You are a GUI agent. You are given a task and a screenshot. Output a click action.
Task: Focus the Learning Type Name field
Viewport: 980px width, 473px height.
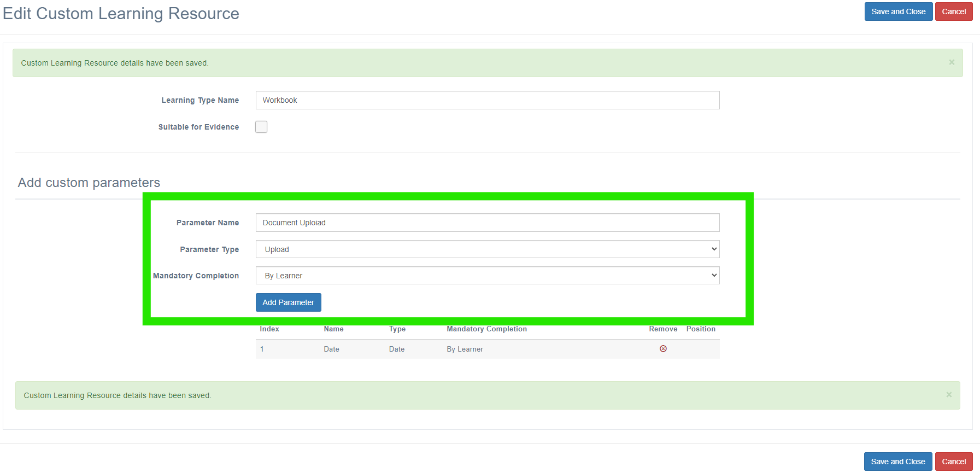(488, 100)
